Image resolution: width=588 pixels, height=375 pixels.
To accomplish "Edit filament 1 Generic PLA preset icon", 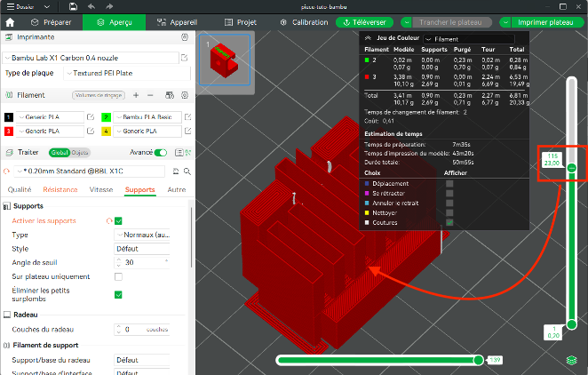I will point(91,117).
